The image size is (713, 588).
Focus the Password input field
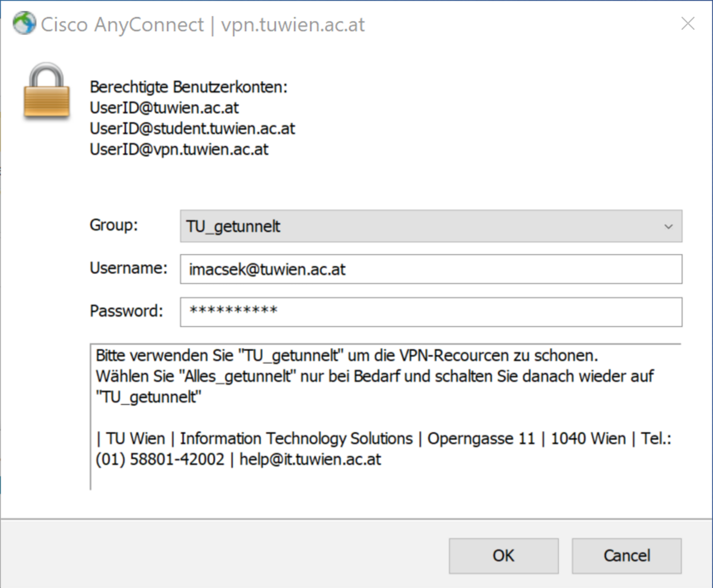tap(431, 312)
